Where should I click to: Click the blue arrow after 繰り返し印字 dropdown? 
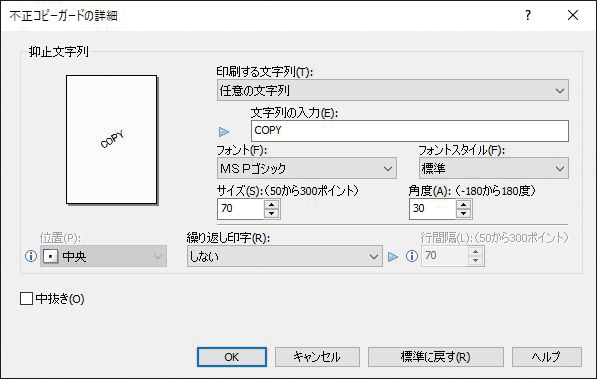point(393,257)
